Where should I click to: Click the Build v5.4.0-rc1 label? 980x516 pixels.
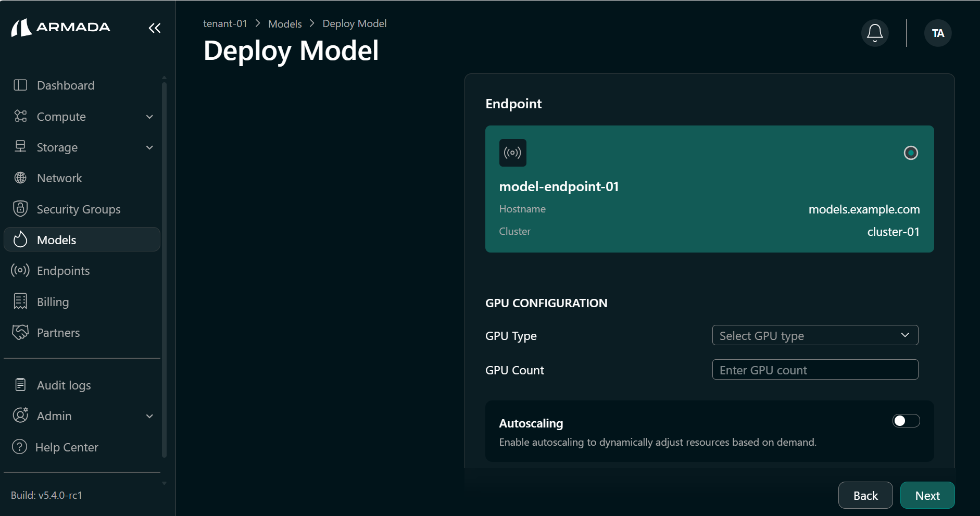pos(46,495)
